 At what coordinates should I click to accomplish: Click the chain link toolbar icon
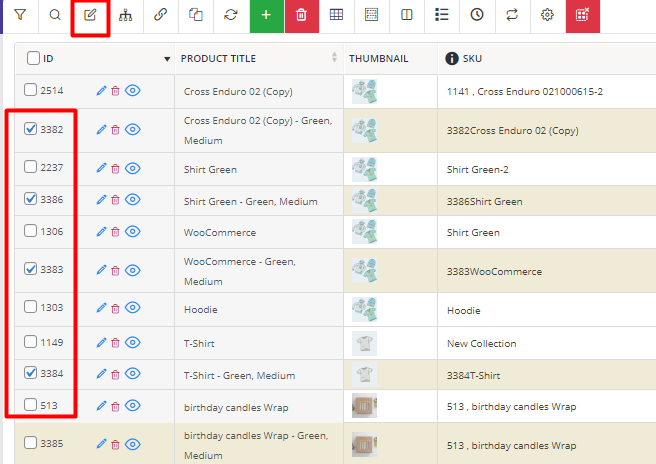[161, 15]
